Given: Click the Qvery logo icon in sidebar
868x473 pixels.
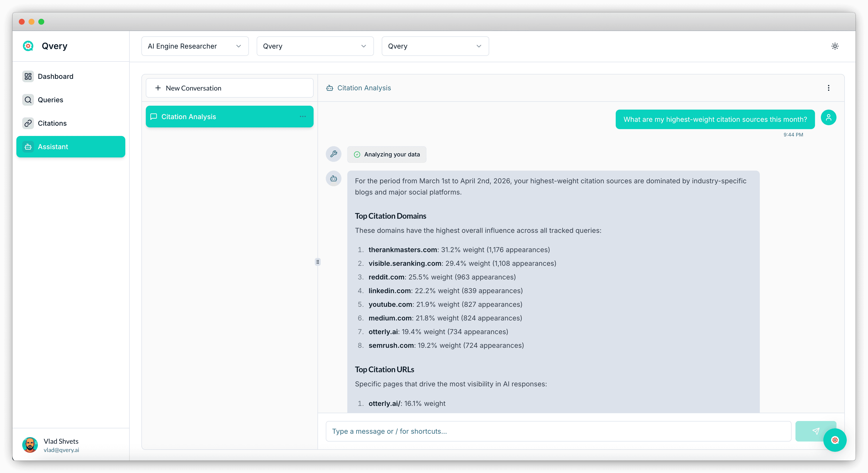Looking at the screenshot, I should 28,46.
